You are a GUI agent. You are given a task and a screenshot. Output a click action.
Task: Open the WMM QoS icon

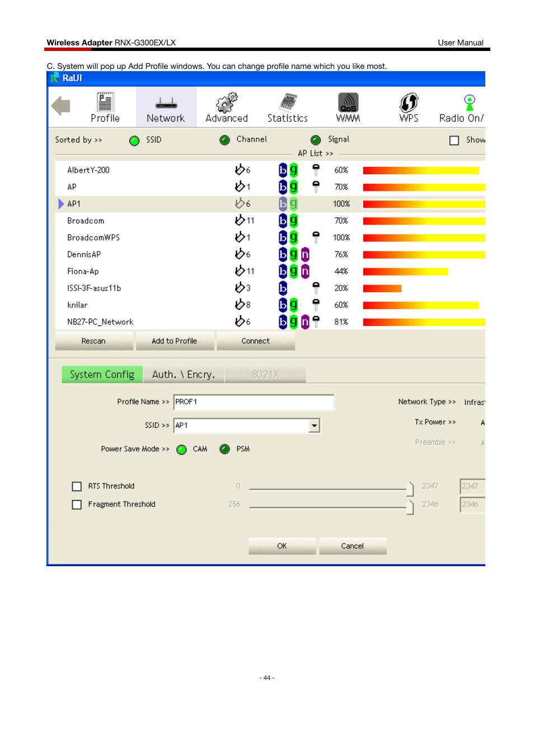pyautogui.click(x=348, y=102)
